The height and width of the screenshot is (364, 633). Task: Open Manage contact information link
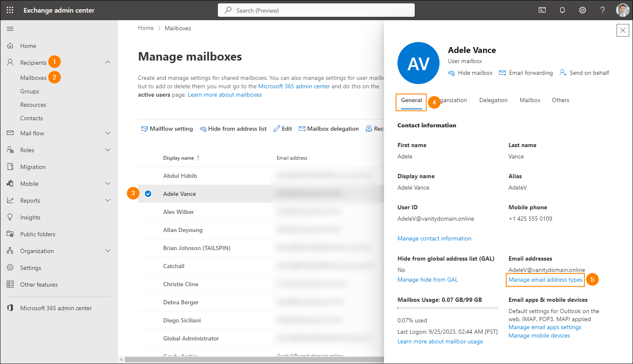[x=434, y=238]
